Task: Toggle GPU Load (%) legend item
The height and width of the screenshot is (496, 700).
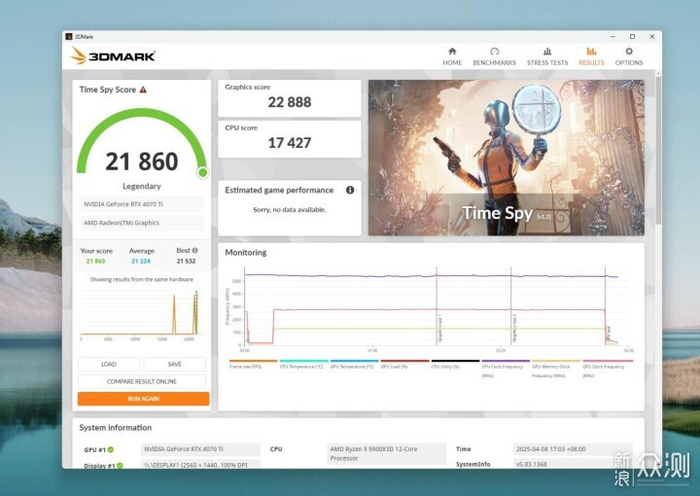Action: pos(404,364)
